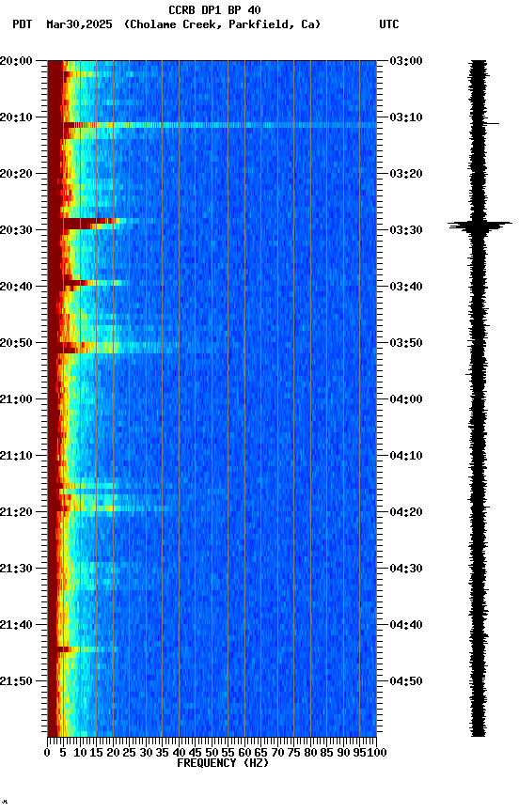Click the UTC time label "03:20"
519x812 pixels.
(x=406, y=174)
